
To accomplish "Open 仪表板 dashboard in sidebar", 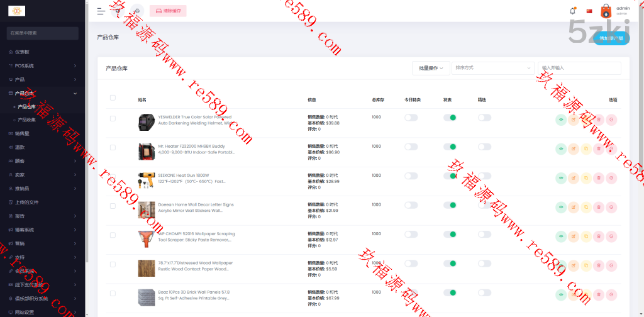I will click(22, 52).
